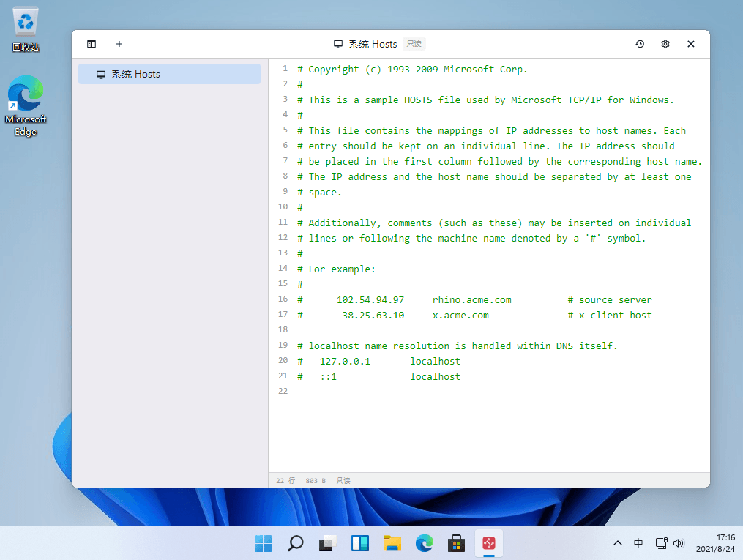Click IP address 102.54.94.97
This screenshot has height=560, width=743.
coord(370,300)
